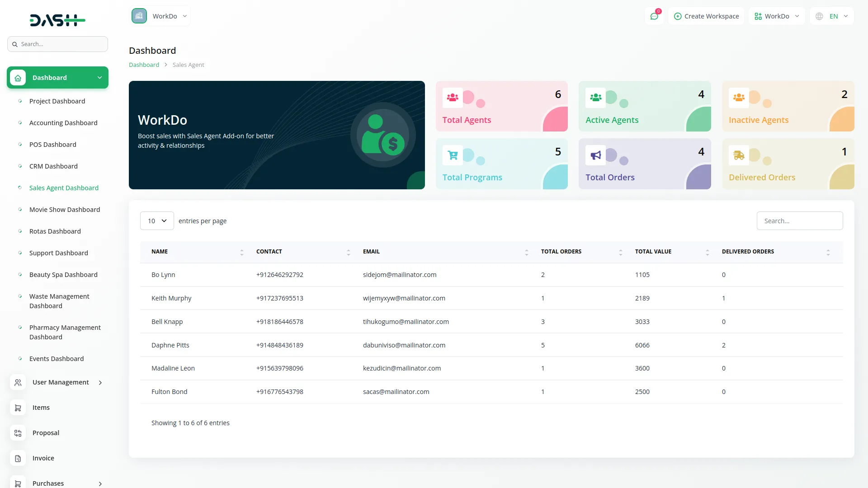This screenshot has width=868, height=488.
Task: Open the chat messages icon
Action: (x=654, y=16)
